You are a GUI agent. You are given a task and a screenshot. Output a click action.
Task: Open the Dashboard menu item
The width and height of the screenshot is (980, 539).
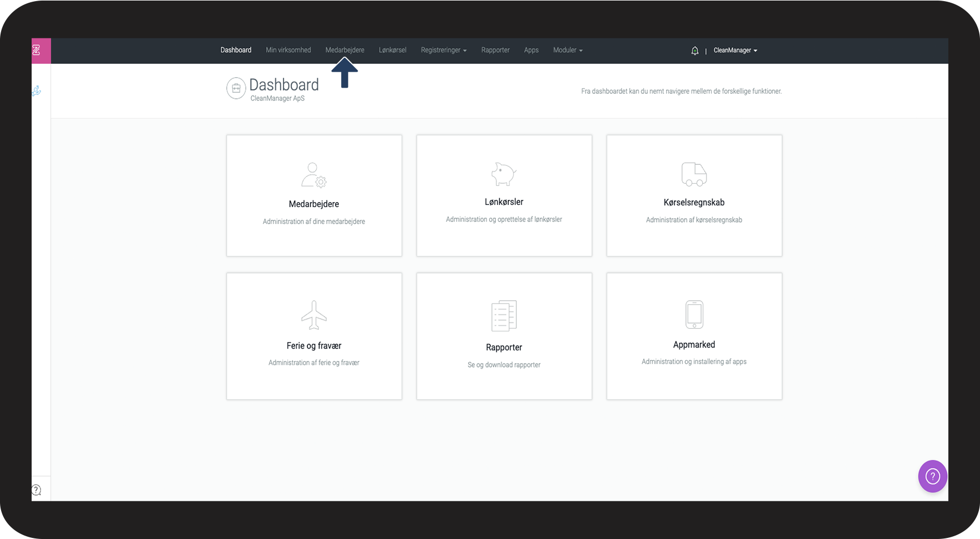236,50
